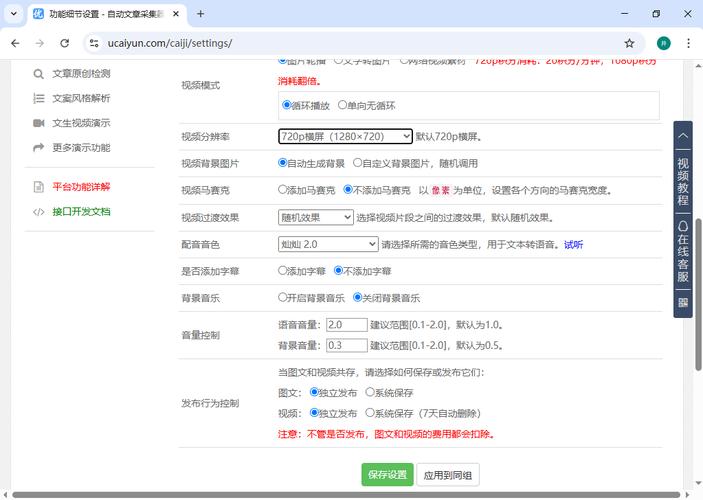Click the site information icon in address bar
The image size is (703, 500).
(x=93, y=43)
